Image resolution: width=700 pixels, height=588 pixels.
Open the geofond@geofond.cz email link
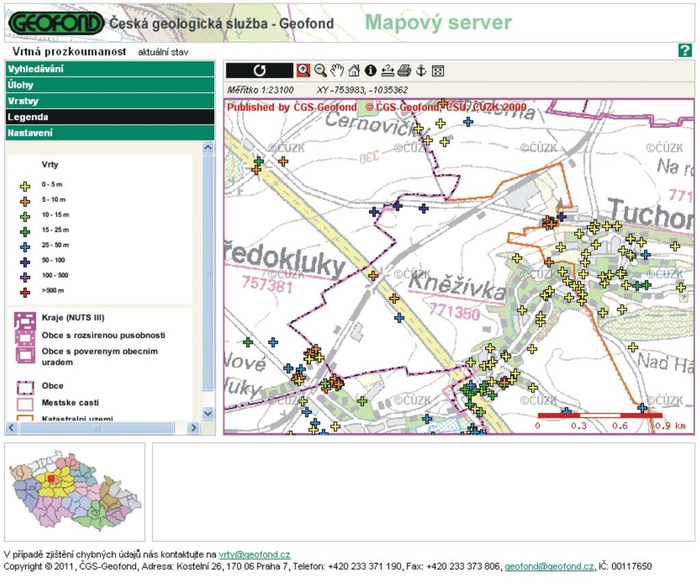point(549,566)
